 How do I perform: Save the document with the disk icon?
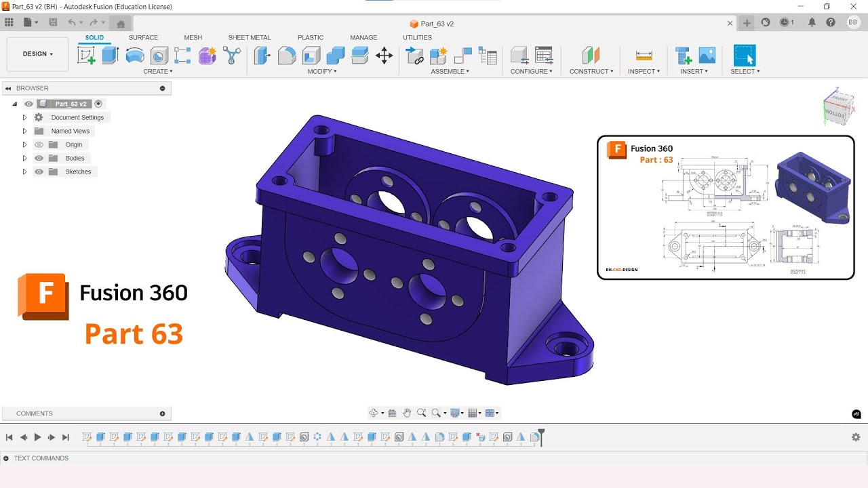click(x=53, y=22)
